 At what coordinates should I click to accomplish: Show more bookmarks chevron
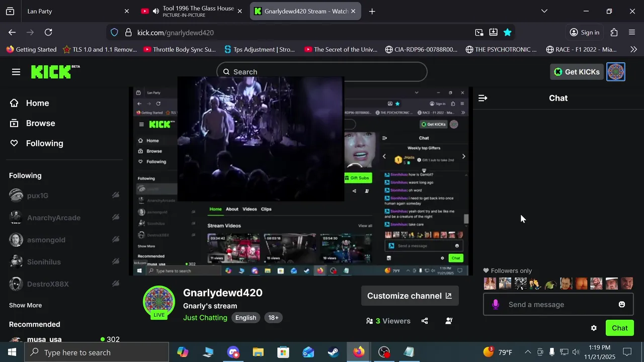point(633,49)
